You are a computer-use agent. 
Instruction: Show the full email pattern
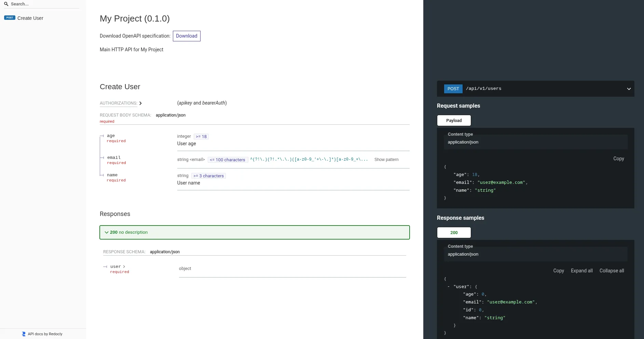[x=386, y=160]
